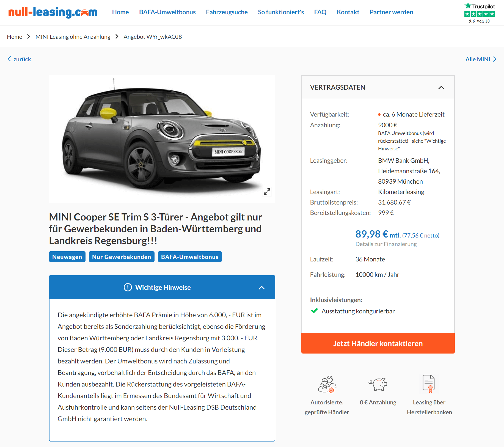The width and height of the screenshot is (504, 447).
Task: Click the piggy bank 0 € Anzahlung icon
Action: [x=378, y=384]
